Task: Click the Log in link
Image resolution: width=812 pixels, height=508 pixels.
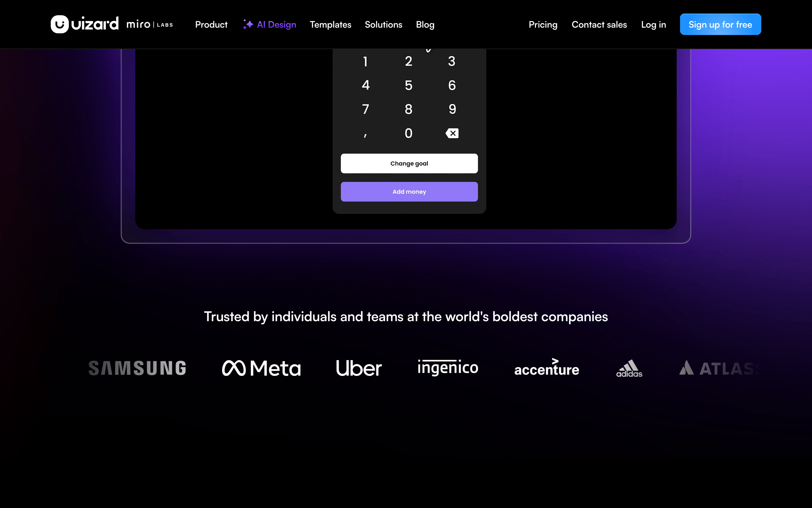Action: pyautogui.click(x=653, y=25)
